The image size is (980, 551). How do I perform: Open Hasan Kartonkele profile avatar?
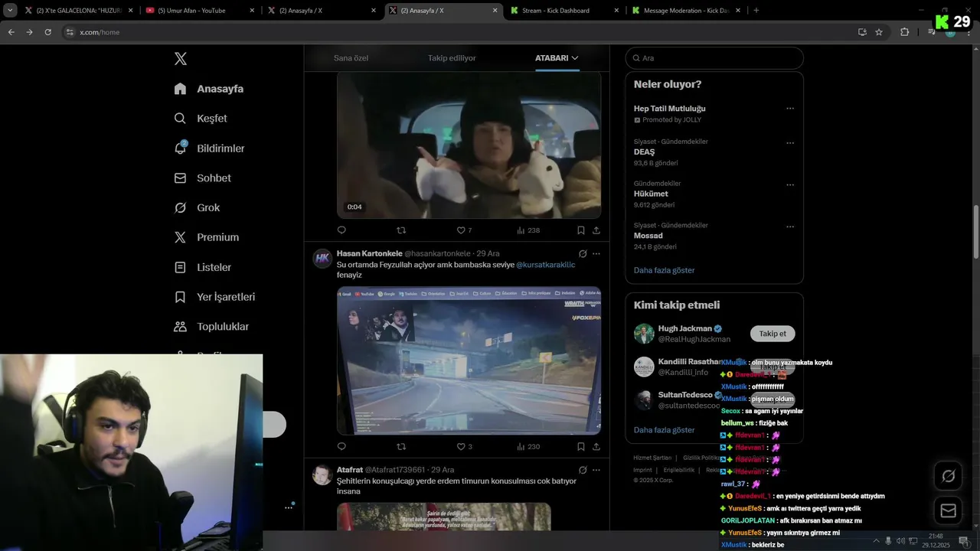point(322,258)
